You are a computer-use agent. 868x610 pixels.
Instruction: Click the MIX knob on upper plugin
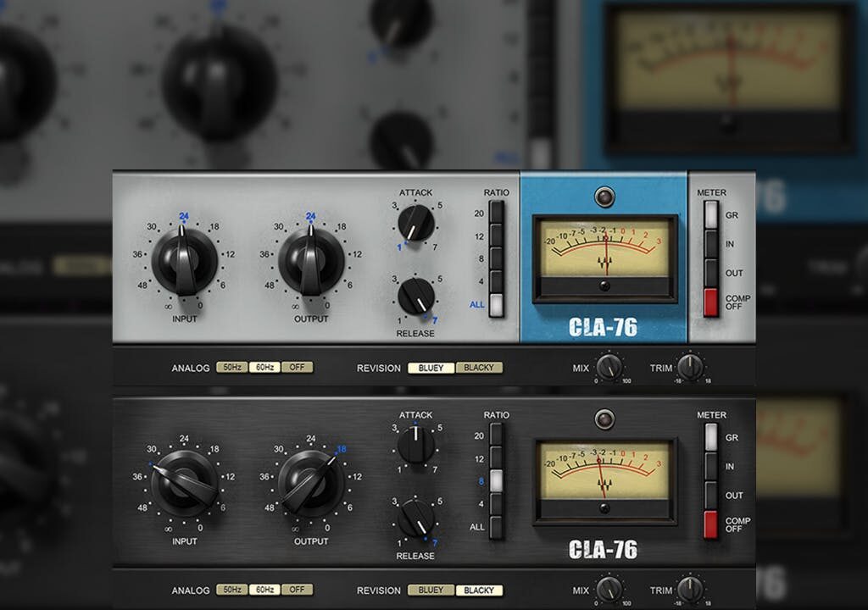pos(609,367)
